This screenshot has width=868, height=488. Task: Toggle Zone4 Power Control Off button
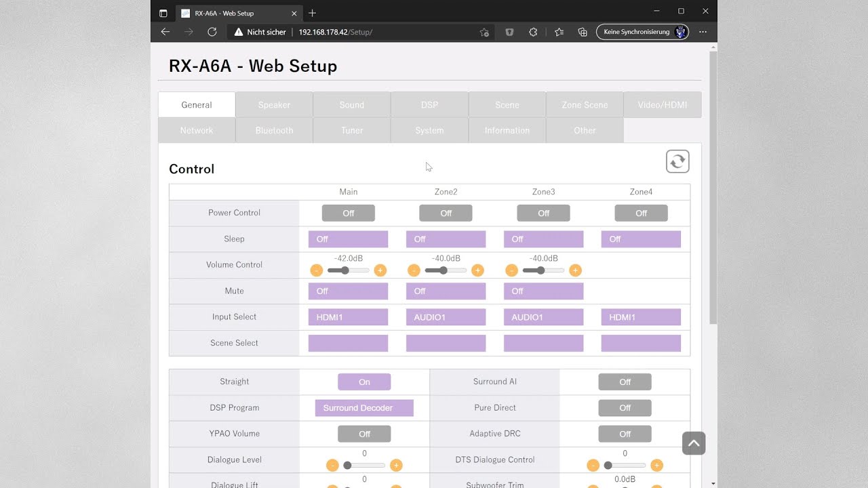[642, 213]
